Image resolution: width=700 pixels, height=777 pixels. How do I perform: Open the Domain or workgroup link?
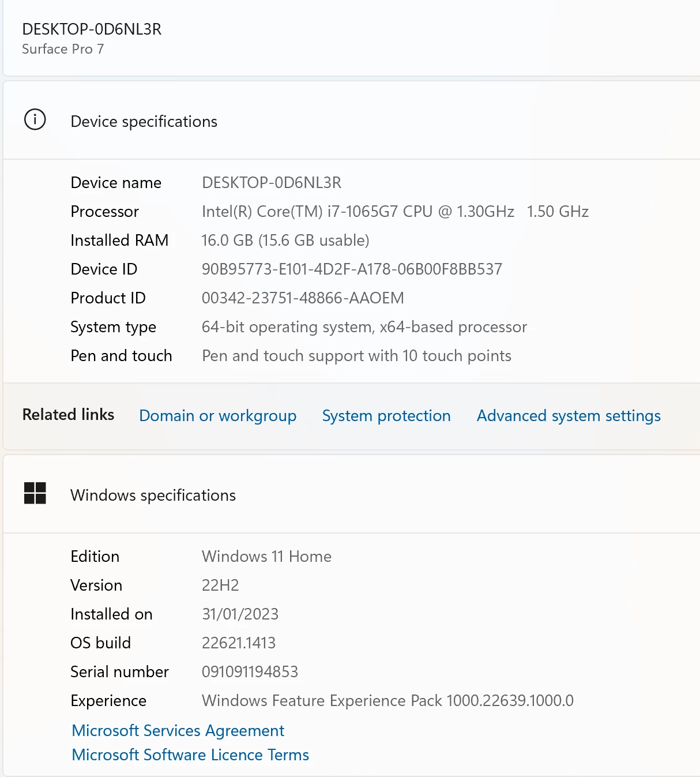point(218,415)
